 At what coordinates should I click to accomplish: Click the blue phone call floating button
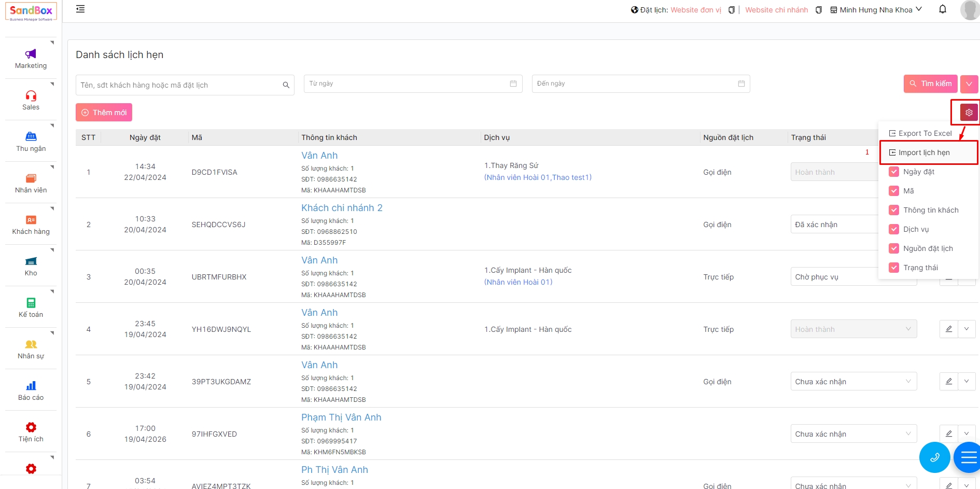point(934,457)
